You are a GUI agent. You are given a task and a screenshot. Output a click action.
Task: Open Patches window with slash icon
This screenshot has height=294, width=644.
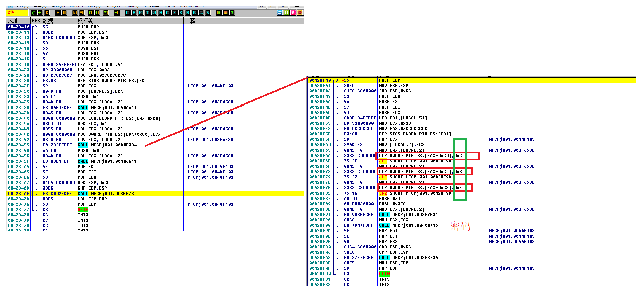[x=174, y=13]
